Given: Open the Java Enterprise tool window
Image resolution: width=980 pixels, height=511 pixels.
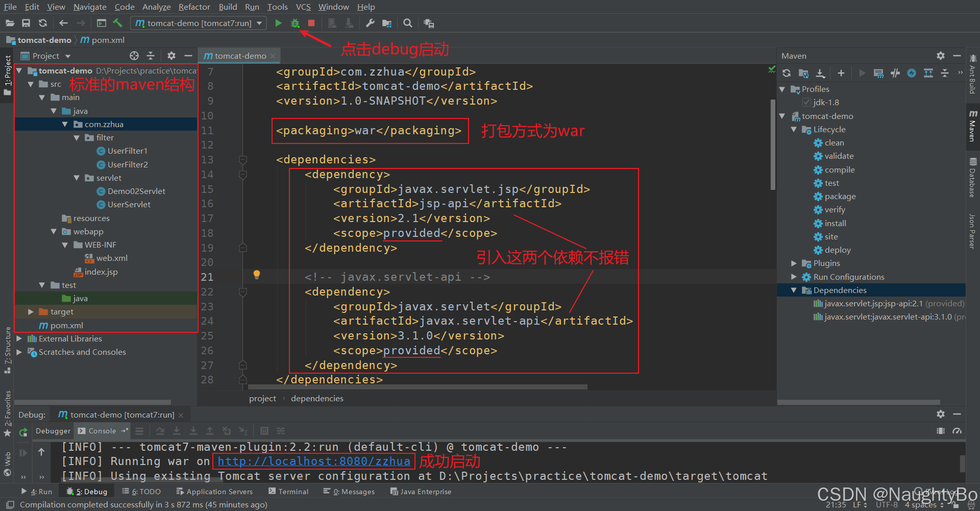Looking at the screenshot, I should point(421,492).
